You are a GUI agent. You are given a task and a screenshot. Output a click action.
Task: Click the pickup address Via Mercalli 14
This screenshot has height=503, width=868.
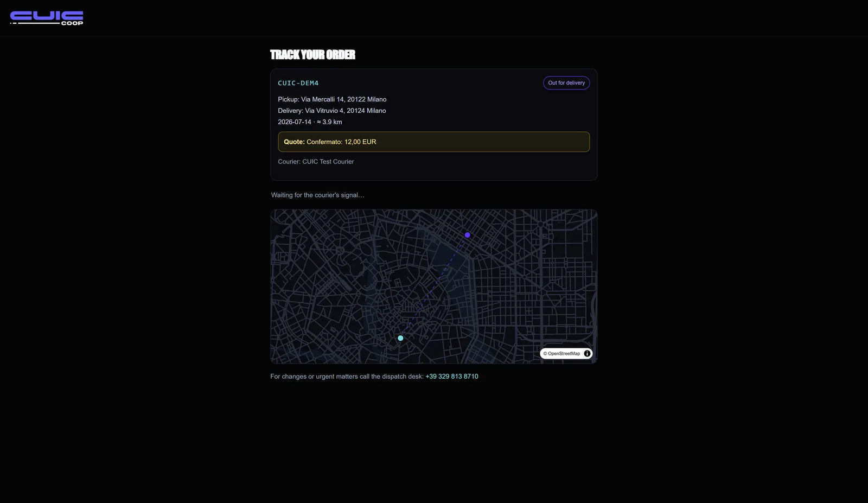(x=332, y=99)
